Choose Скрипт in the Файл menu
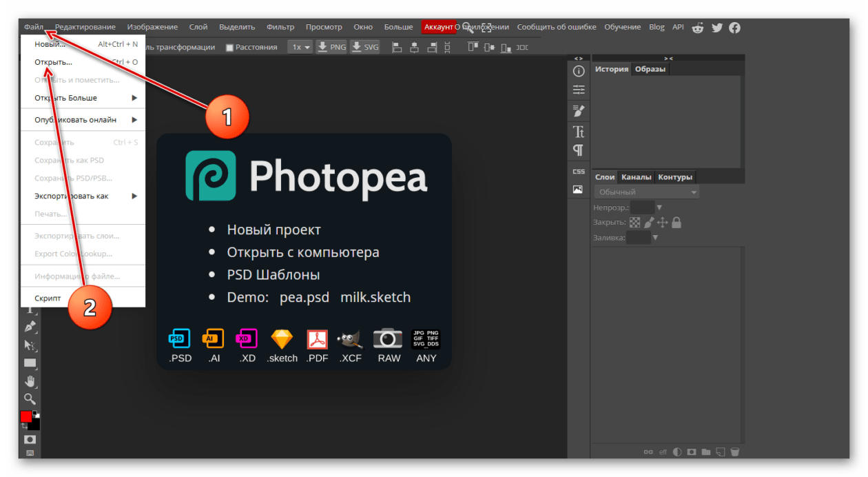868x477 pixels. pos(83,298)
